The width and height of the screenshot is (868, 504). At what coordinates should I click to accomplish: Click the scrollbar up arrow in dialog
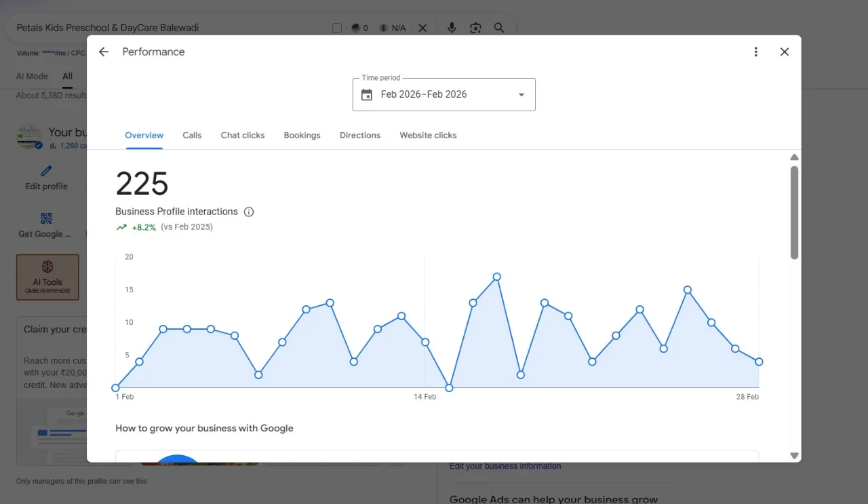coord(794,157)
